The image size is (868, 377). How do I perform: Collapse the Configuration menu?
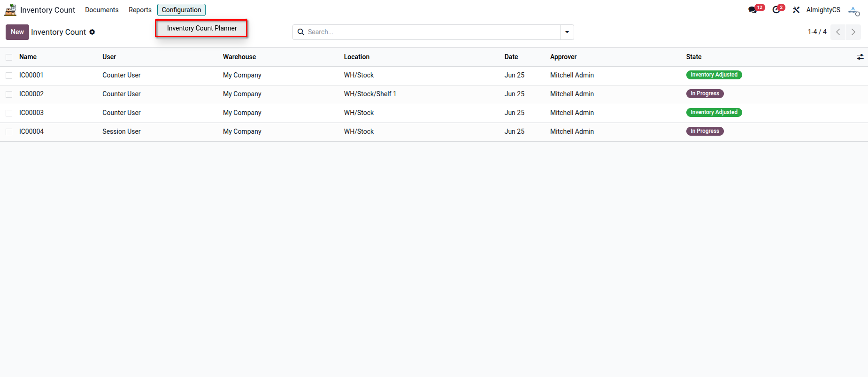tap(181, 10)
